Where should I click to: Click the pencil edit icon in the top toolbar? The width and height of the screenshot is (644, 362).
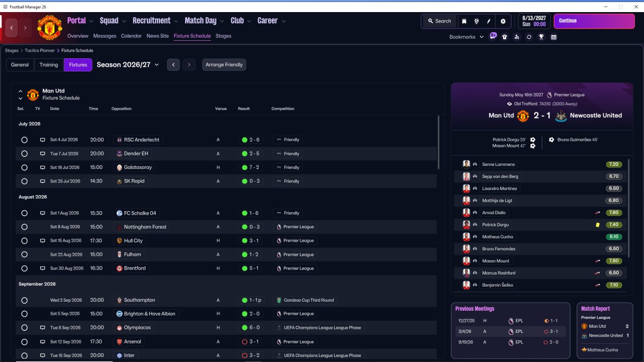click(x=489, y=21)
